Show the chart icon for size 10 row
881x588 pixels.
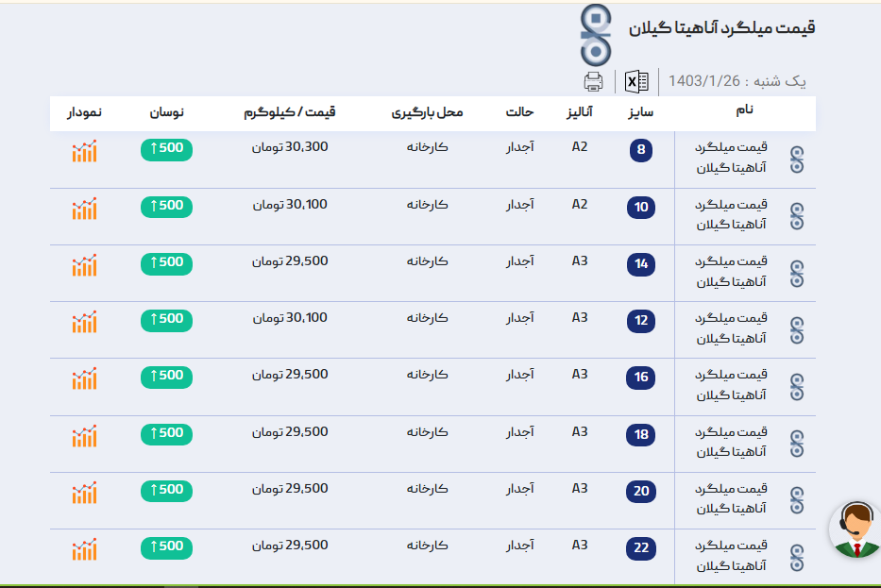pos(85,209)
